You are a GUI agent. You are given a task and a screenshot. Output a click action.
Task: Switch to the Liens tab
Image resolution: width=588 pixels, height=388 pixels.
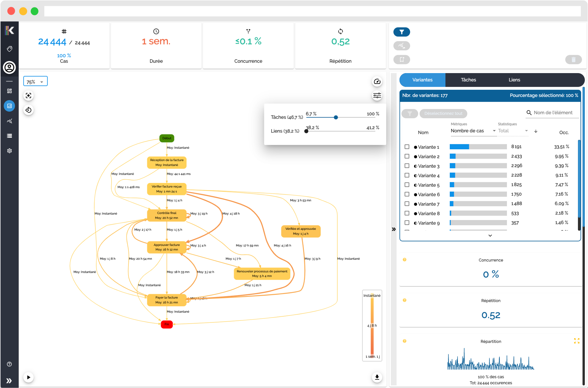[514, 80]
